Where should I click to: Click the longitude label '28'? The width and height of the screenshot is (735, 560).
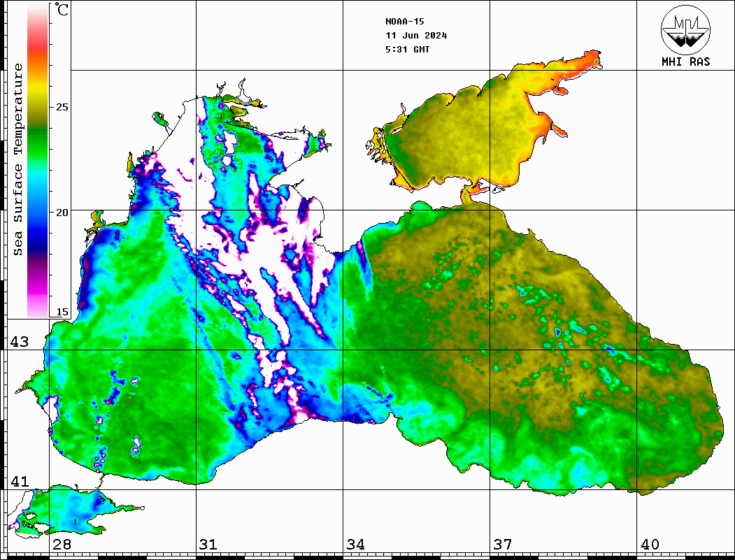(62, 544)
